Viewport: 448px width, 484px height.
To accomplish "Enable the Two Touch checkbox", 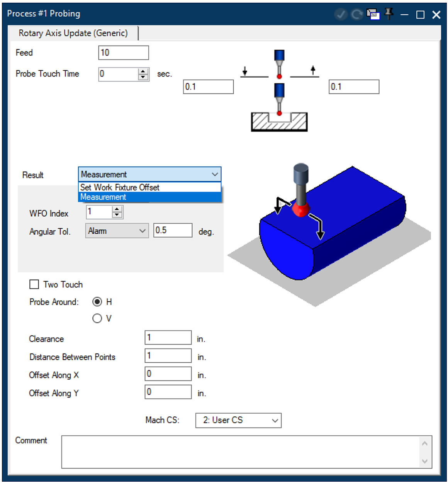I will pos(34,284).
